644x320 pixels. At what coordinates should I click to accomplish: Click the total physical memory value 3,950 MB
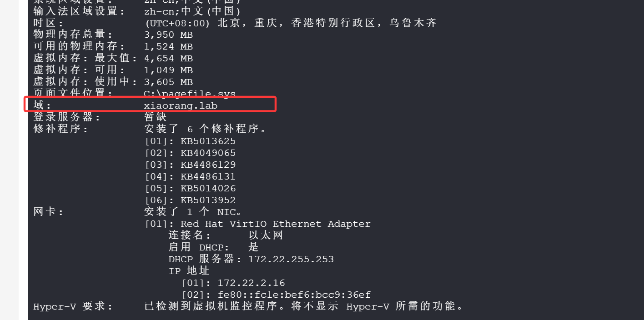click(x=168, y=35)
